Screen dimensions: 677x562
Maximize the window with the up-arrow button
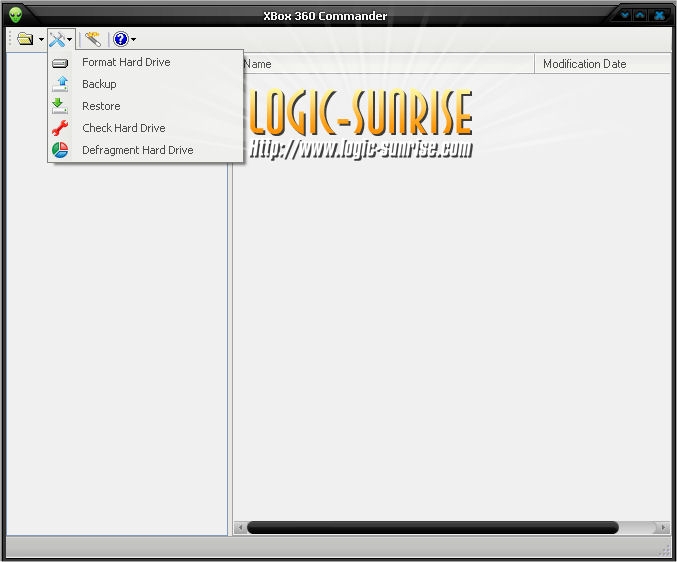[640, 15]
